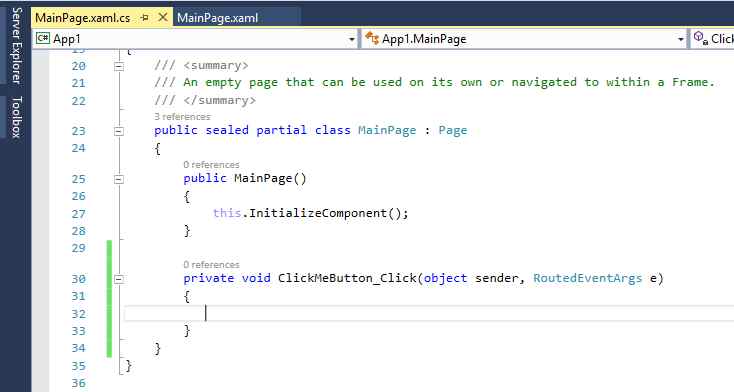This screenshot has height=392, width=734.
Task: Open the Server Explorer side panel
Action: click(17, 46)
